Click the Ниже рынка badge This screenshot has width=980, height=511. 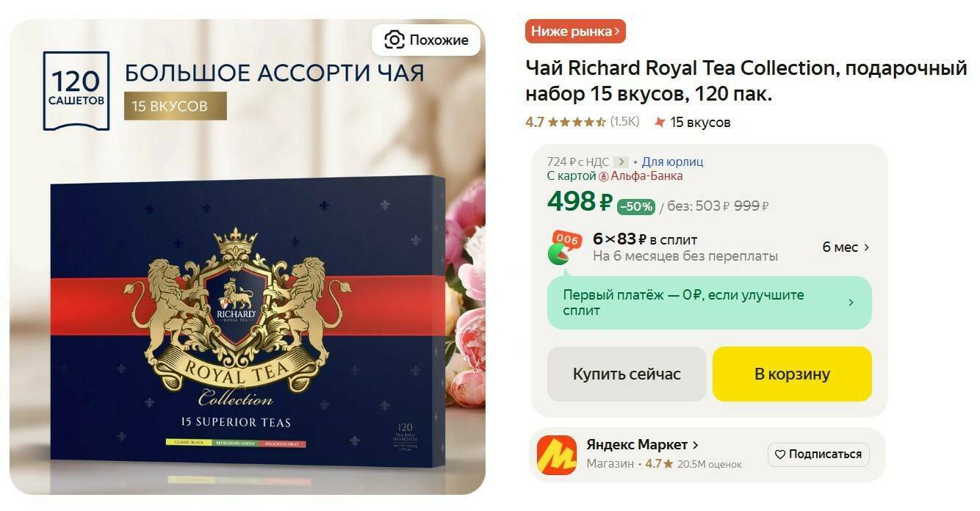(x=575, y=32)
